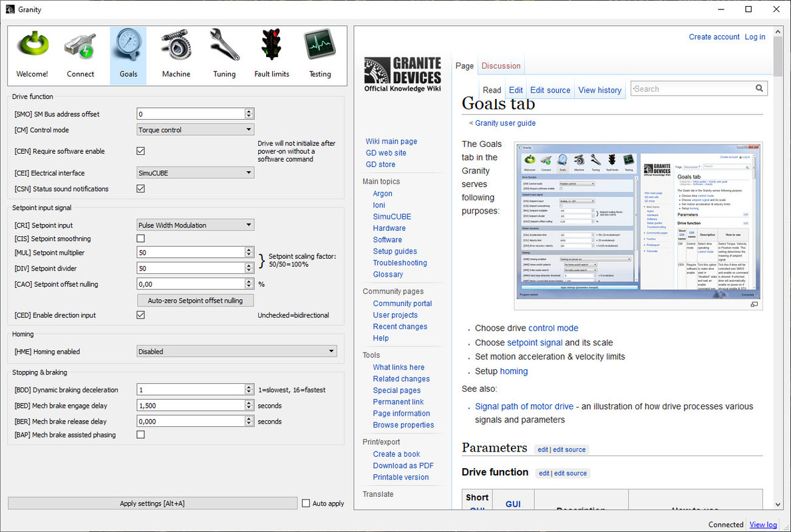
Task: Select the Read tab
Action: [492, 90]
